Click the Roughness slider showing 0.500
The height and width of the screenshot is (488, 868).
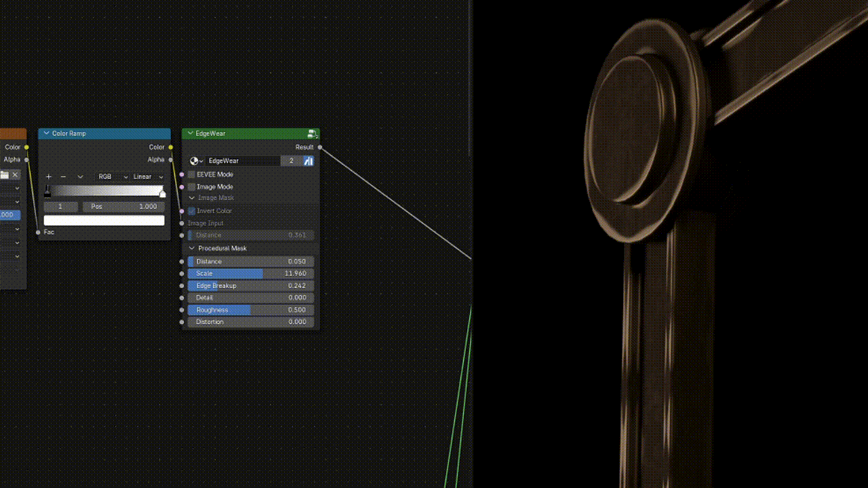[251, 310]
